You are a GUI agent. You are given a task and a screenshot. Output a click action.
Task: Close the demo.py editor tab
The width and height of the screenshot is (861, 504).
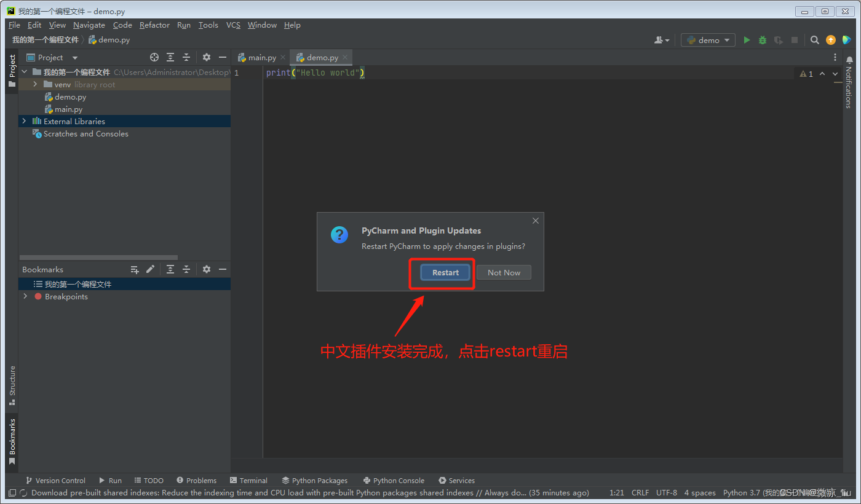345,57
